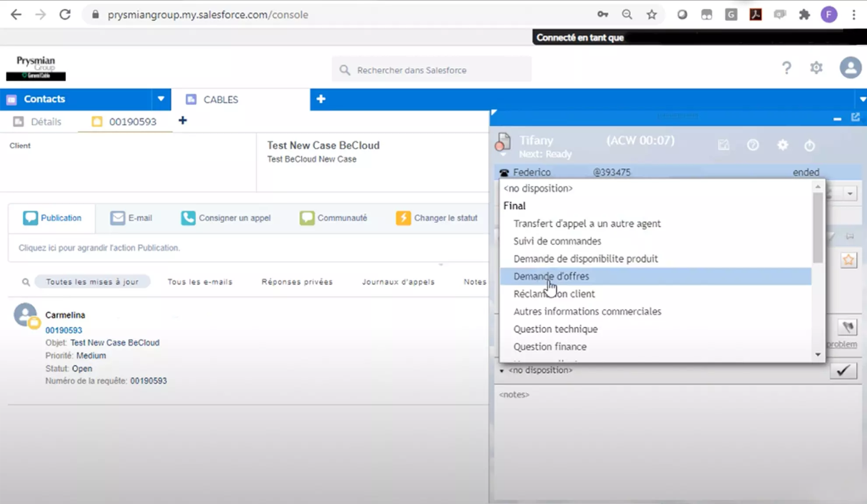This screenshot has height=504, width=867.
Task: Open the softphone help icon
Action: coord(753,145)
